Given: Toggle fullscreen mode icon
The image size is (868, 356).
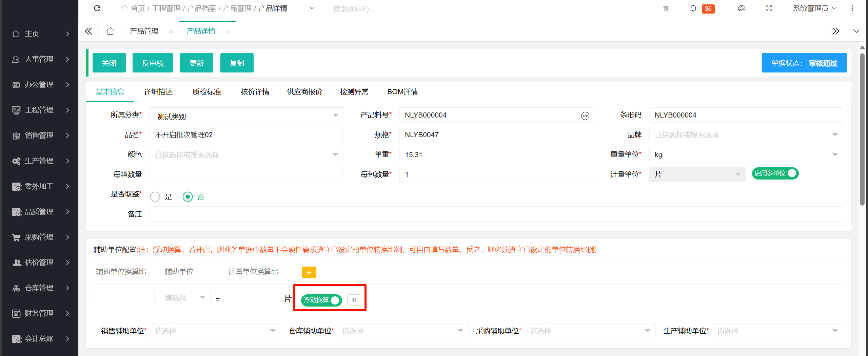Looking at the screenshot, I should pyautogui.click(x=769, y=8).
